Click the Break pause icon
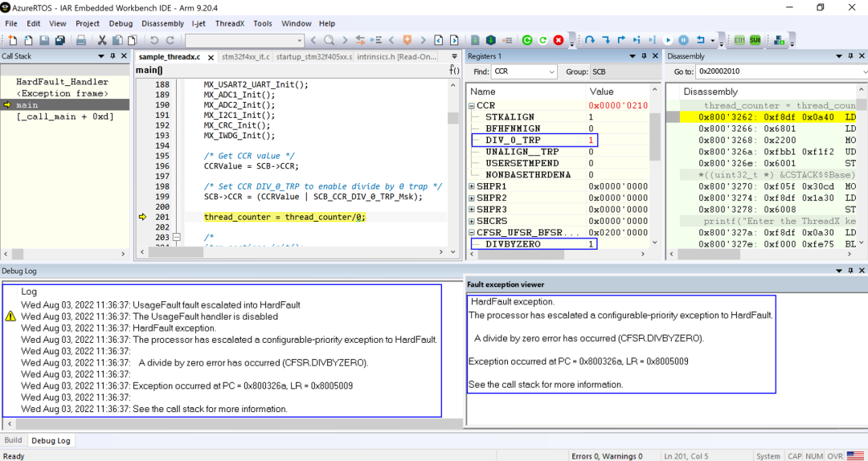868x461 pixels. [684, 40]
